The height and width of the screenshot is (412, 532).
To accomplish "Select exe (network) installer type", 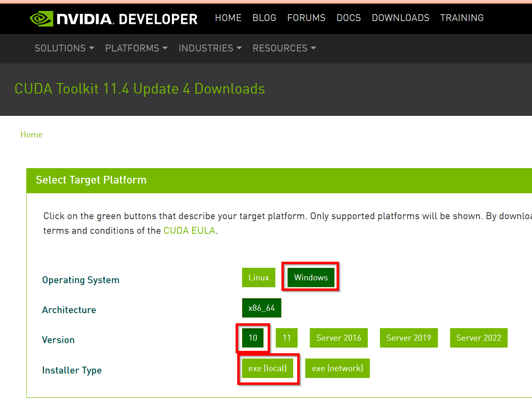I will [337, 368].
